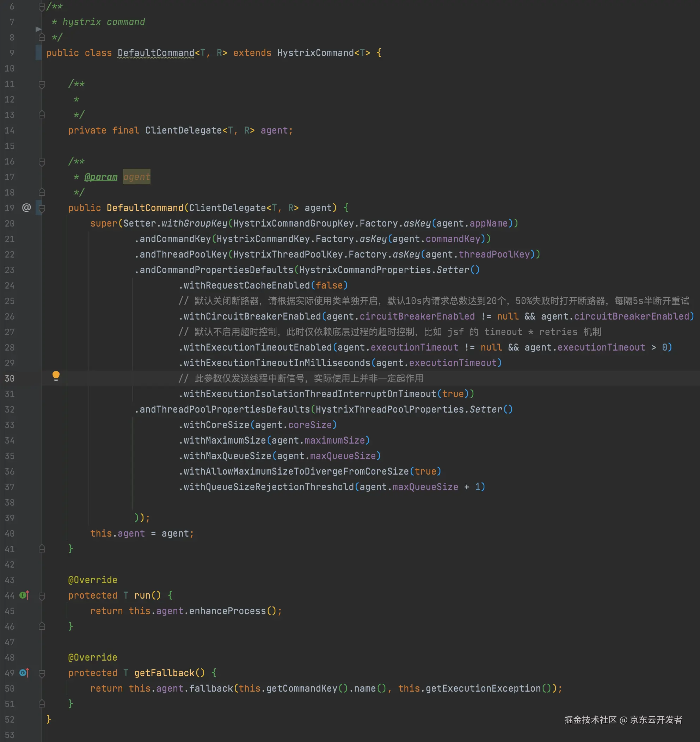
Task: Click the fold end marker on line 46
Action: (x=42, y=626)
